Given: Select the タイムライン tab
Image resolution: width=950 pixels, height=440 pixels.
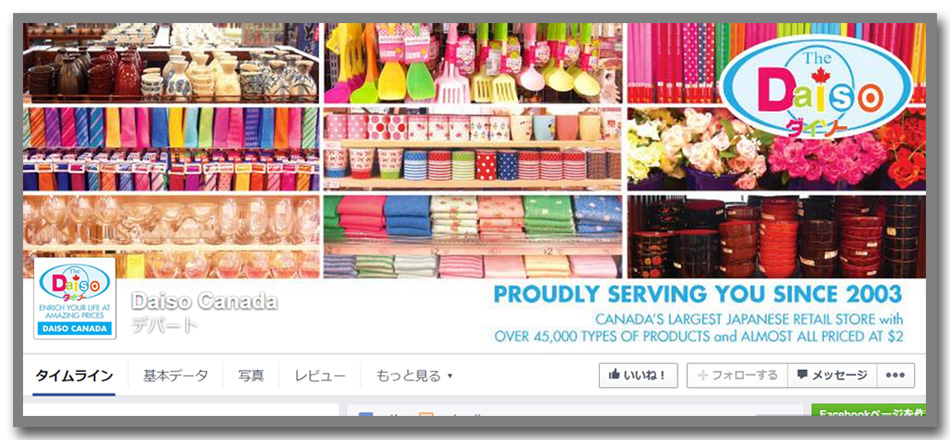Looking at the screenshot, I should [74, 376].
